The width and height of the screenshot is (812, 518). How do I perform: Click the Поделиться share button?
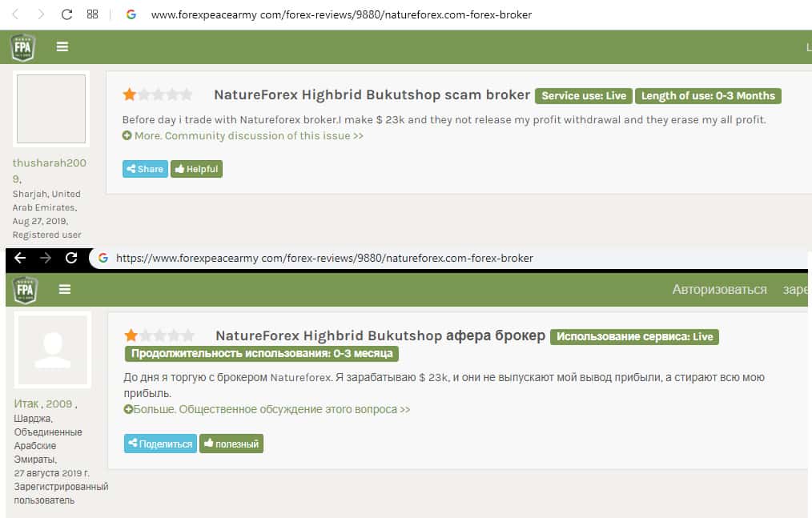160,444
